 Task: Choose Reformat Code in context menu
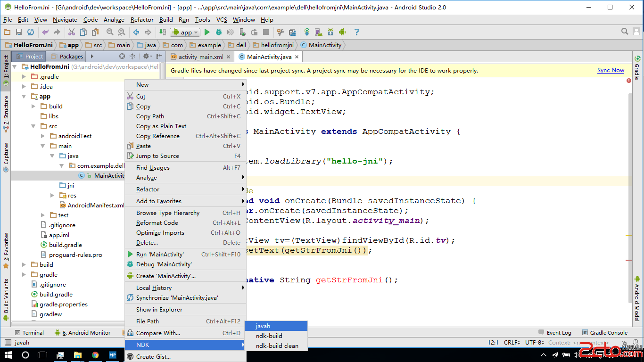tap(185, 222)
